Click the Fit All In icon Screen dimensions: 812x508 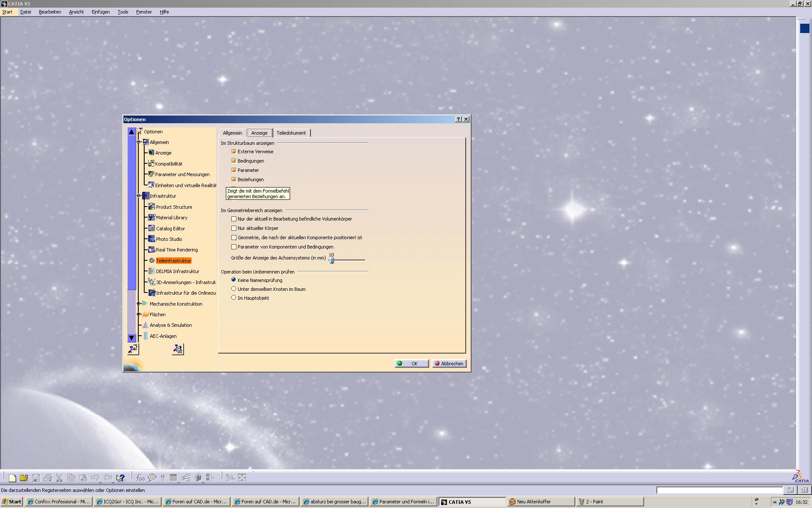click(x=242, y=478)
